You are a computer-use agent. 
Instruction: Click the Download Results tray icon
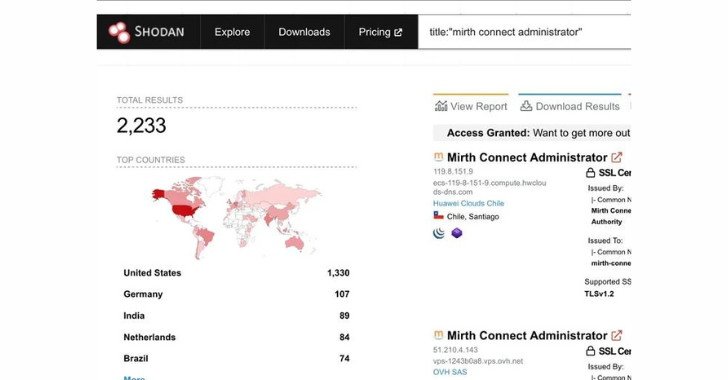(526, 106)
